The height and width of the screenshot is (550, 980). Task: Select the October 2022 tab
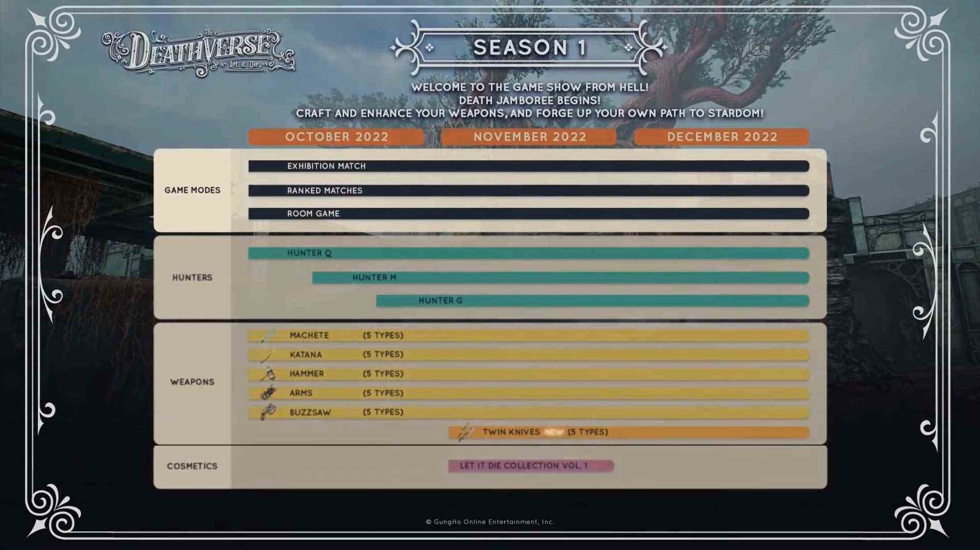336,136
